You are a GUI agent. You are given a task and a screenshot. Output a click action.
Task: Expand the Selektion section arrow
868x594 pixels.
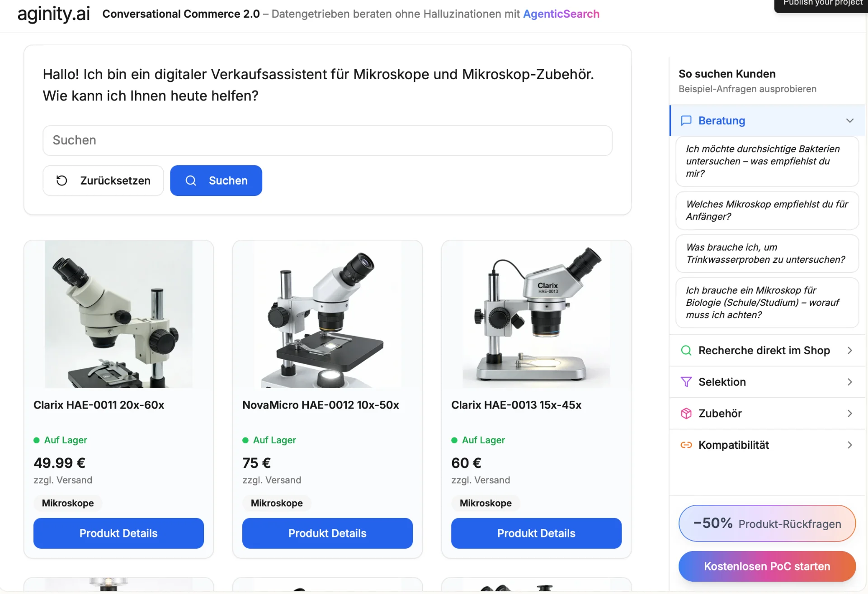click(849, 382)
